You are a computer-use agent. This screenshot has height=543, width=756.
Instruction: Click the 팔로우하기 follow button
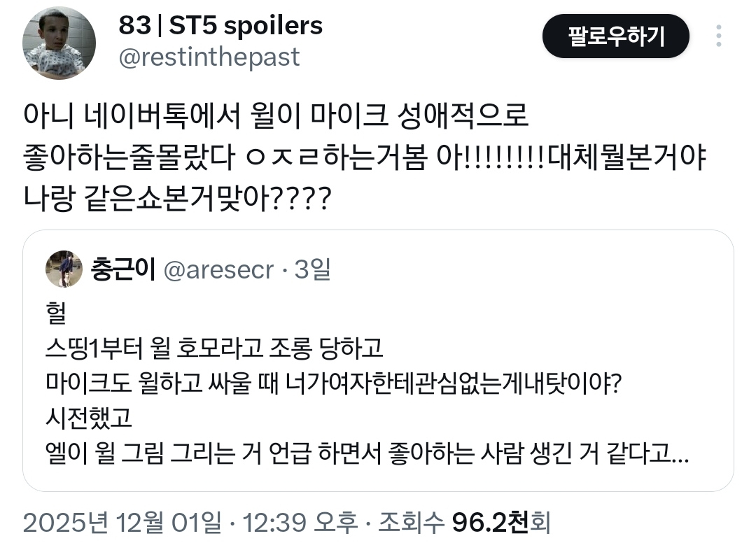pos(616,36)
